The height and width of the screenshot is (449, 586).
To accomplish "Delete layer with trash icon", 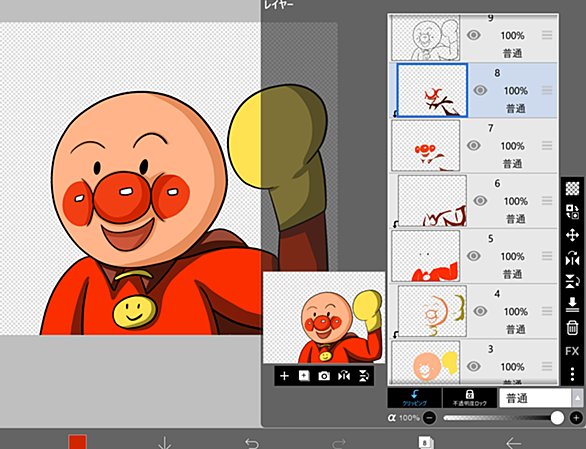I will [x=572, y=328].
